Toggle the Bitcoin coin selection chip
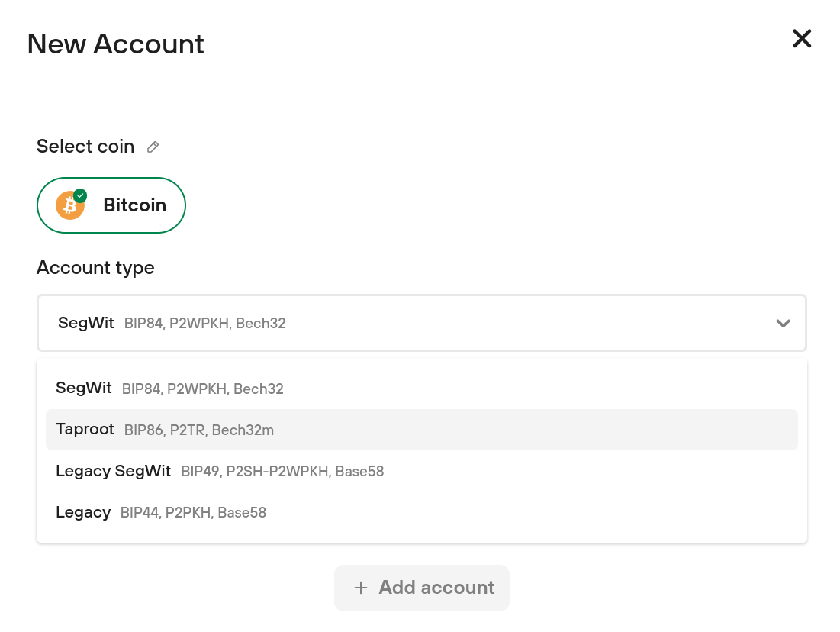 (x=111, y=205)
